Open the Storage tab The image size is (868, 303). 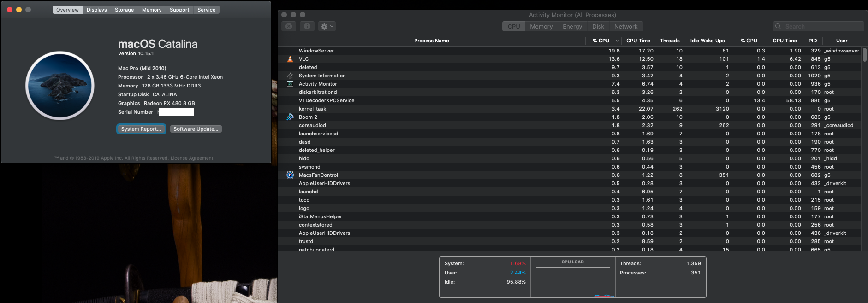[125, 10]
